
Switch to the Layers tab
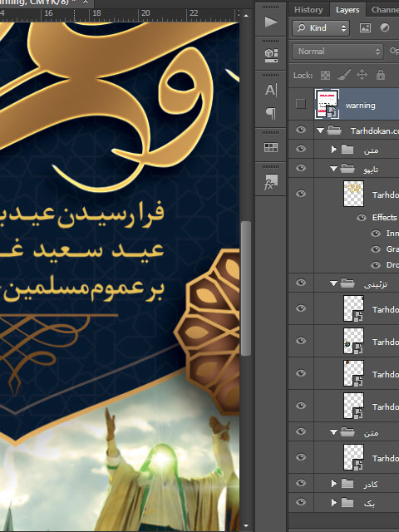347,9
